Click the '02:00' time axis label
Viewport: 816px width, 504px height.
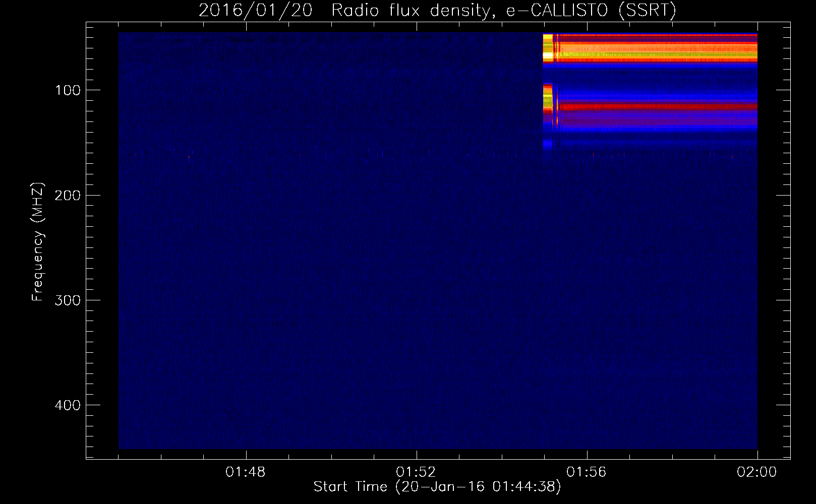[757, 472]
